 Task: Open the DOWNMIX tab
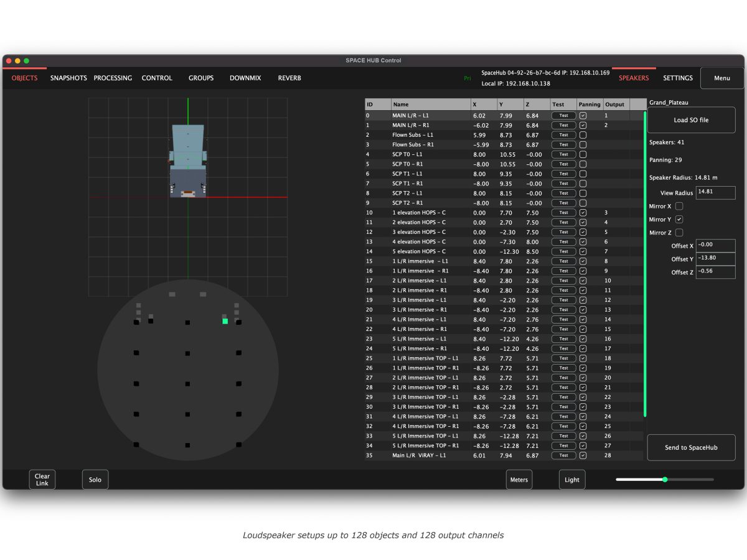point(245,78)
